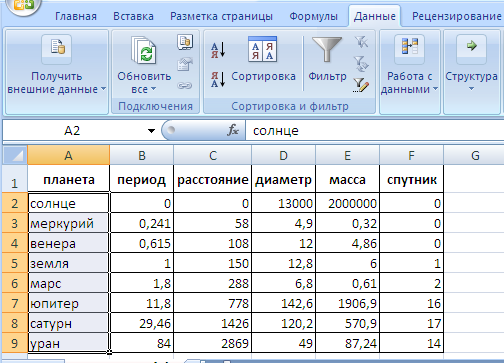Select the Данные tab
Image resolution: width=504 pixels, height=363 pixels.
click(x=375, y=16)
